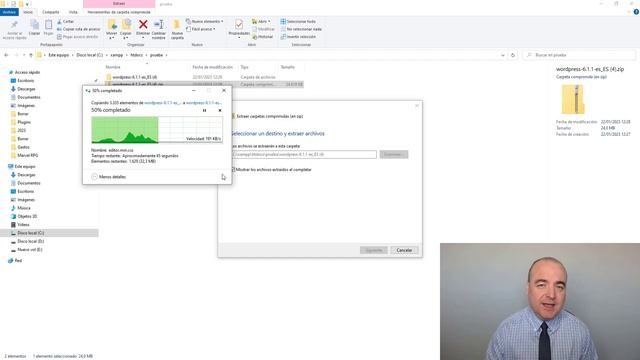Screen dimensions: 640x360
Task: Sort files by the Nombre column header
Action: pyautogui.click(x=113, y=67)
